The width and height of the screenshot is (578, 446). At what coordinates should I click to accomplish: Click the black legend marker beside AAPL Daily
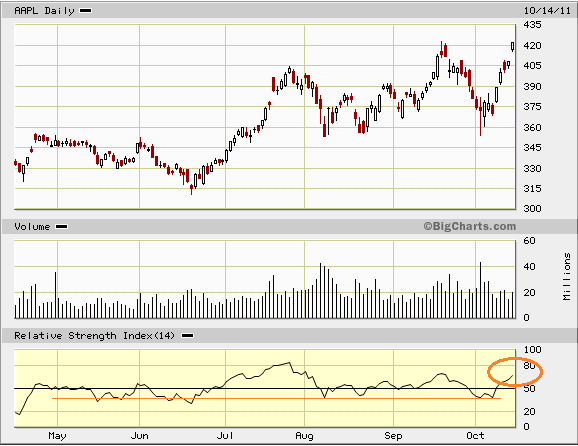point(86,11)
